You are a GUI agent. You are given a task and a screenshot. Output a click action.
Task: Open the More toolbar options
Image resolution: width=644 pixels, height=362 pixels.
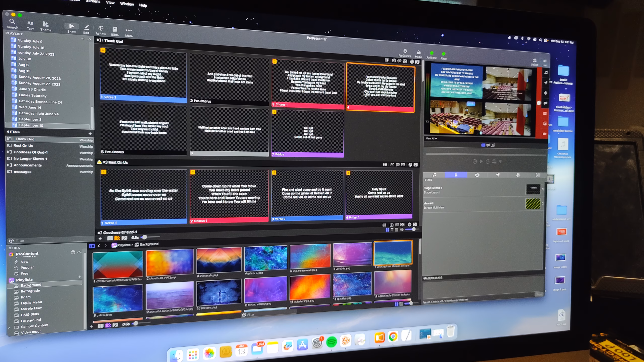pos(129,33)
